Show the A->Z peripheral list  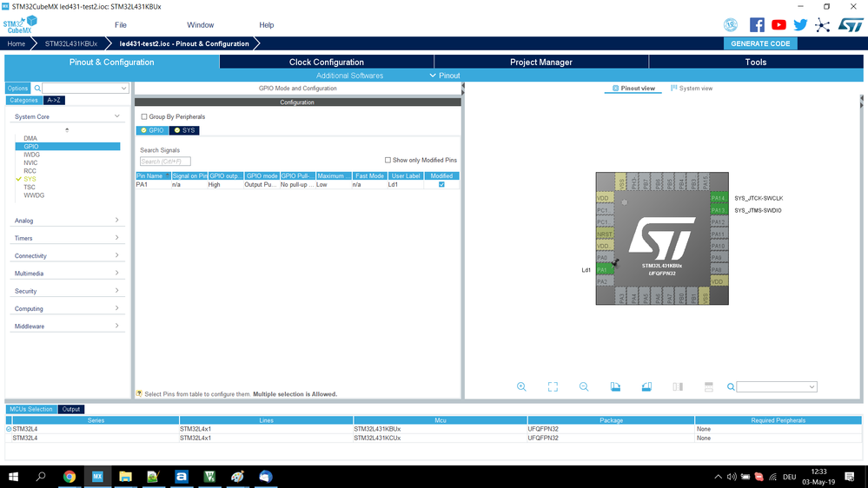[x=54, y=100]
